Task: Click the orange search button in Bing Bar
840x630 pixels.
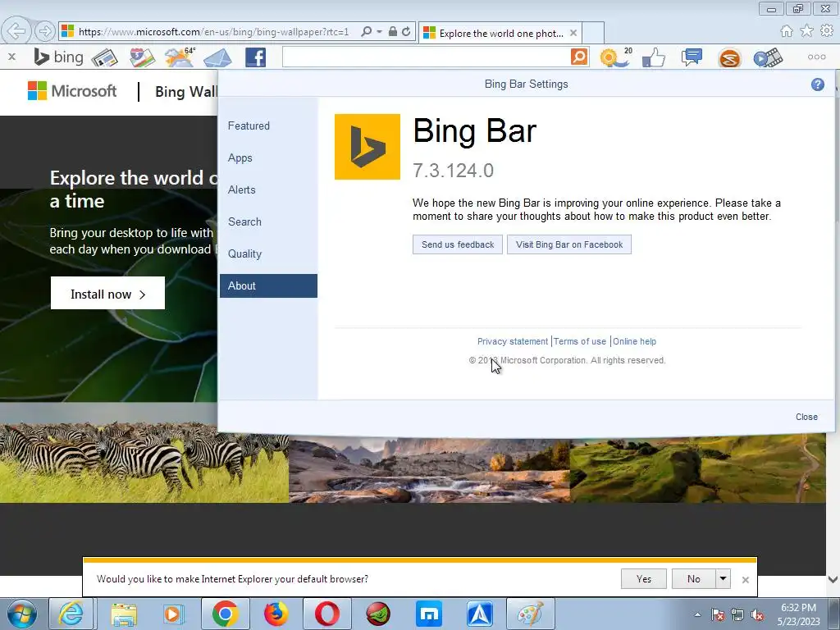Action: (x=579, y=57)
